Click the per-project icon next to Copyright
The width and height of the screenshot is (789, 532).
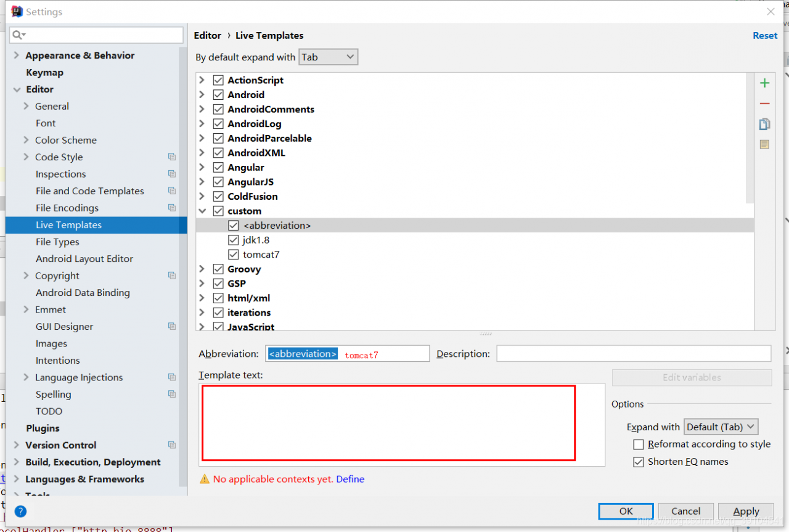click(172, 276)
